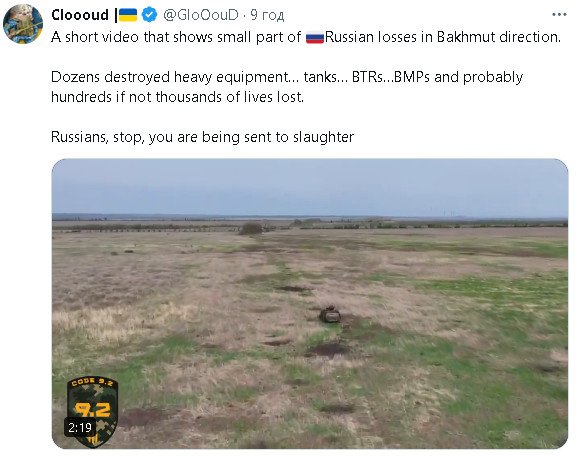Open the @GloOouD handle link
Screen dimensions: 576x457
(200, 15)
